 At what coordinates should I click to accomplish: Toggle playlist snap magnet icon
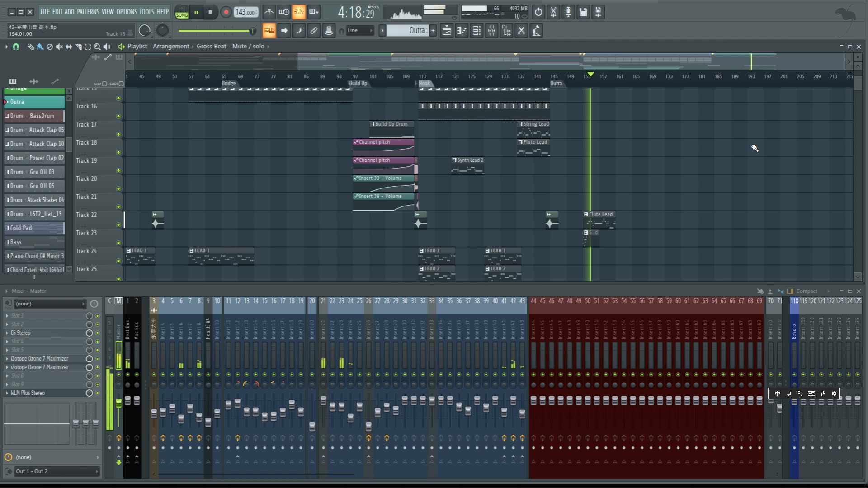pos(16,47)
